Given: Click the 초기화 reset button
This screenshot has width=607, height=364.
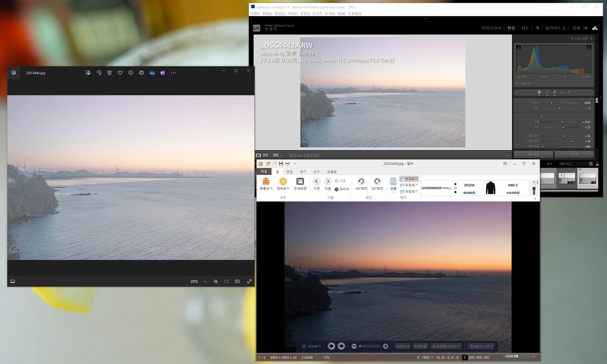Looking at the screenshot, I should [x=574, y=154].
